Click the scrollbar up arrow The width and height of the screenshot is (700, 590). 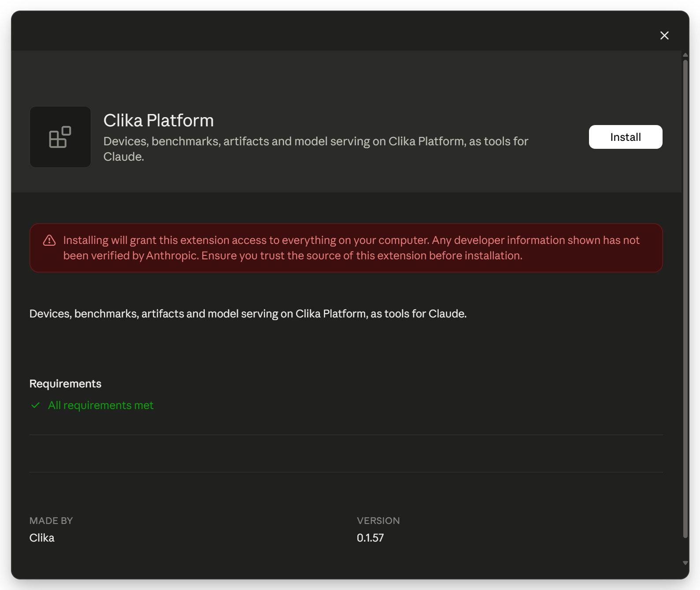click(x=685, y=55)
